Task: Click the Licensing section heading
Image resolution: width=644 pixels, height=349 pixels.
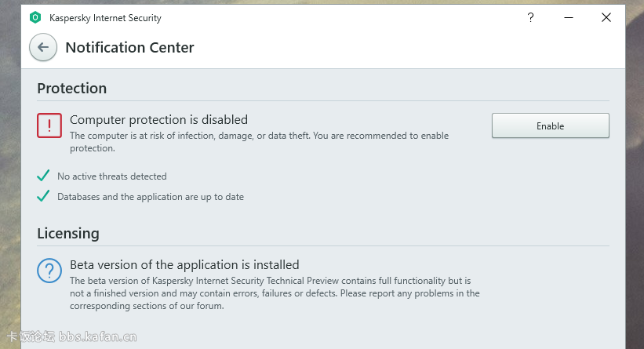Action: pyautogui.click(x=68, y=233)
